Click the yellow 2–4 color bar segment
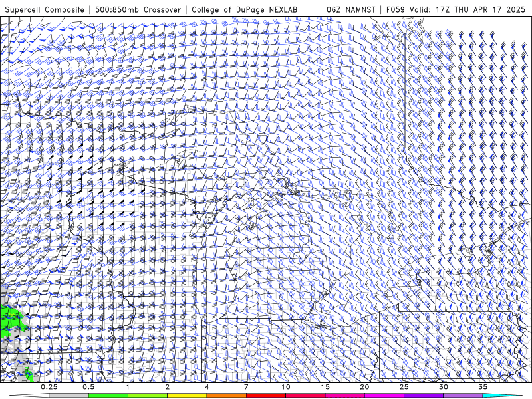Screen dimensions: 532x399 187,396
